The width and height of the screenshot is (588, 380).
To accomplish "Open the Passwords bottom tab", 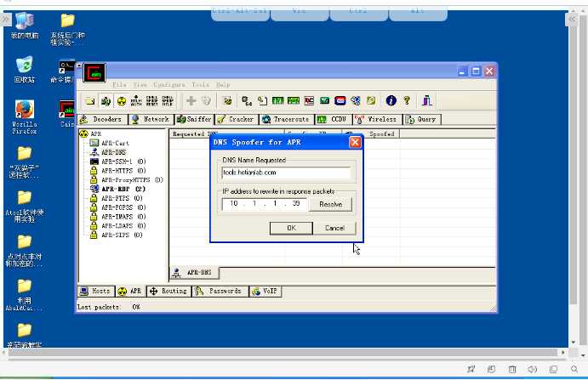I will (x=220, y=292).
